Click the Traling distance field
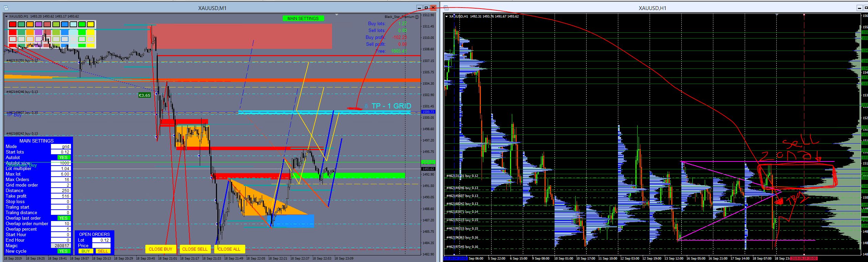This screenshot has height=262, width=868. tap(61, 212)
